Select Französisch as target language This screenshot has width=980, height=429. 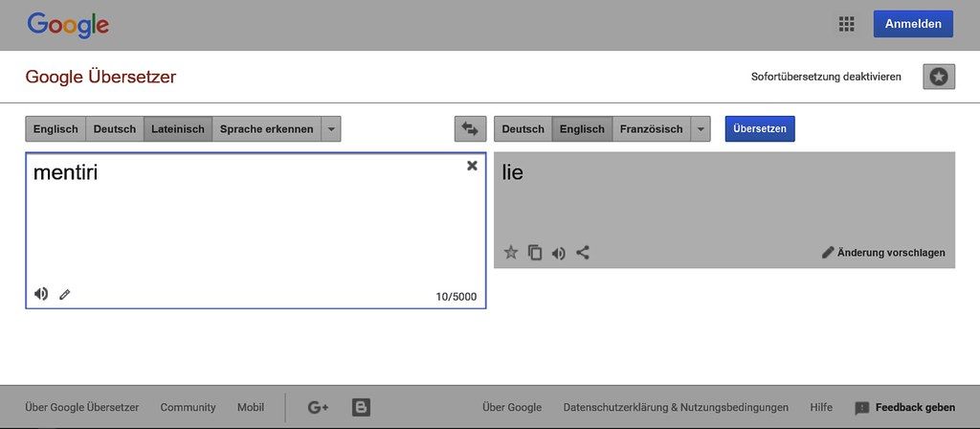(651, 129)
